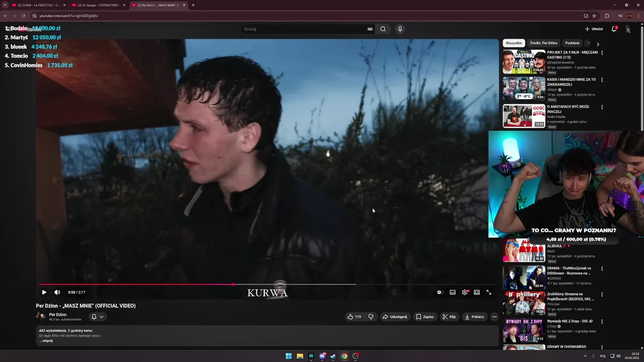Image resolution: width=644 pixels, height=362 pixels.
Task: Open options for Zrobiliśmy Streama na Popkillerach
Action: point(602,295)
